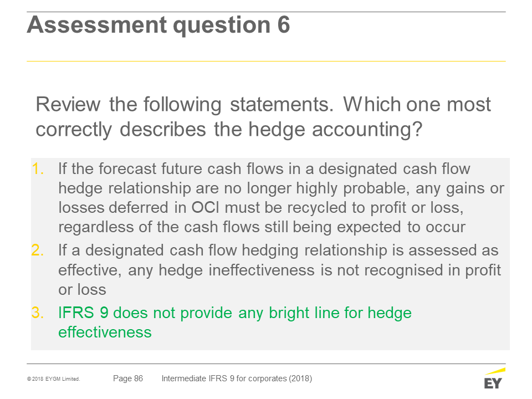This screenshot has width=532, height=399.
Task: Click the gray answer box background
Action: (270, 254)
